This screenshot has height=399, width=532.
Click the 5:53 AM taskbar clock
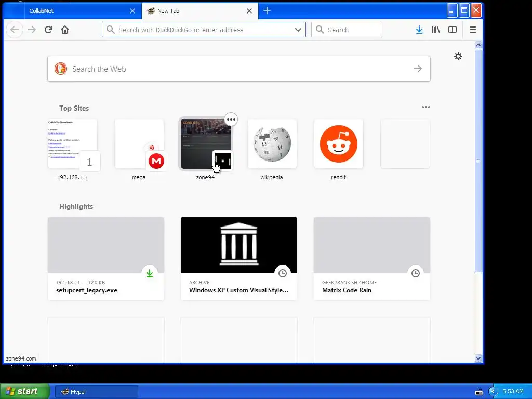pos(513,392)
